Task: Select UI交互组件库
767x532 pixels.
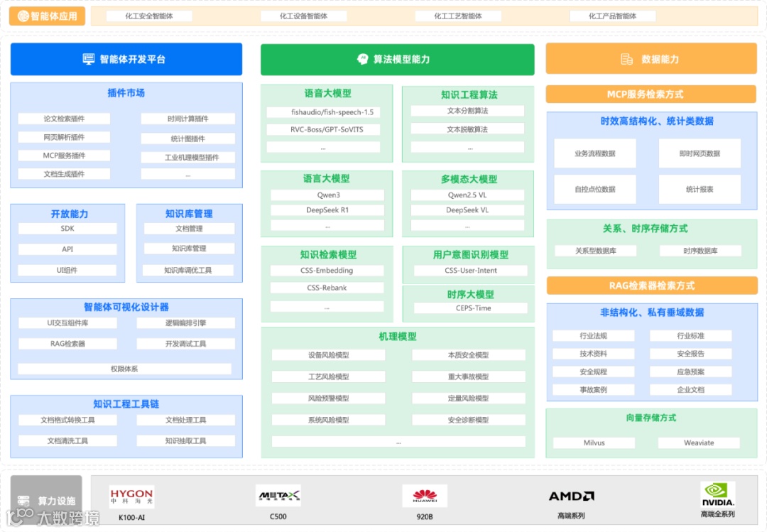Action: click(67, 323)
